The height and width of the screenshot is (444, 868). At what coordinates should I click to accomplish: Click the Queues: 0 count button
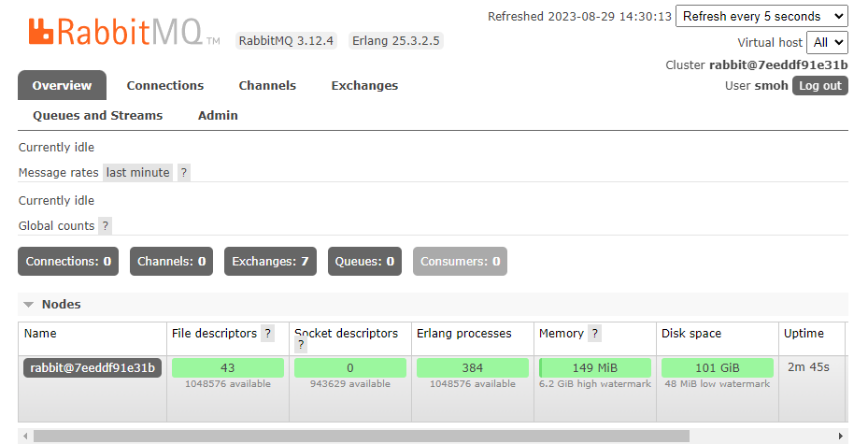[364, 262]
